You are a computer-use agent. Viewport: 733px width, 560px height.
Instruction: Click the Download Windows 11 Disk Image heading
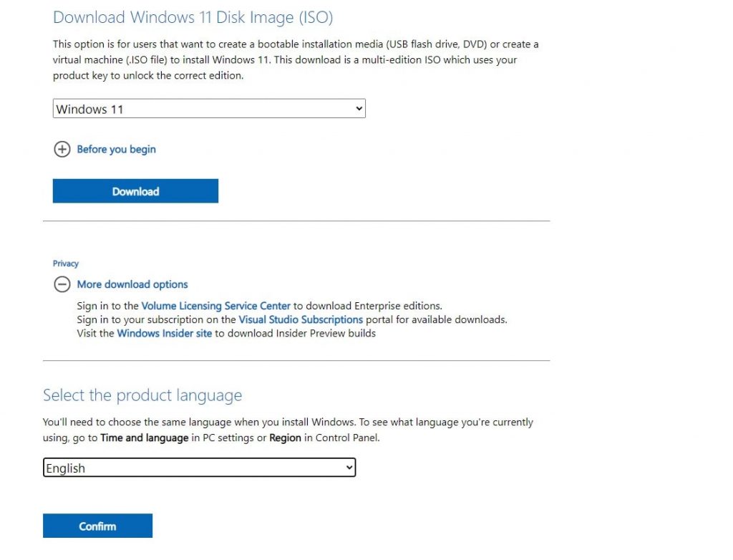click(192, 17)
